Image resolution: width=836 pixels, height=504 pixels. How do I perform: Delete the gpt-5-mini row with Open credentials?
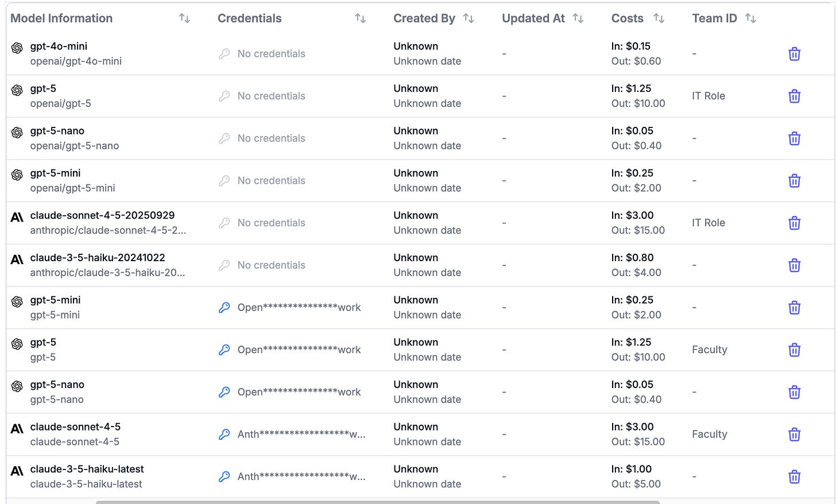coord(794,308)
